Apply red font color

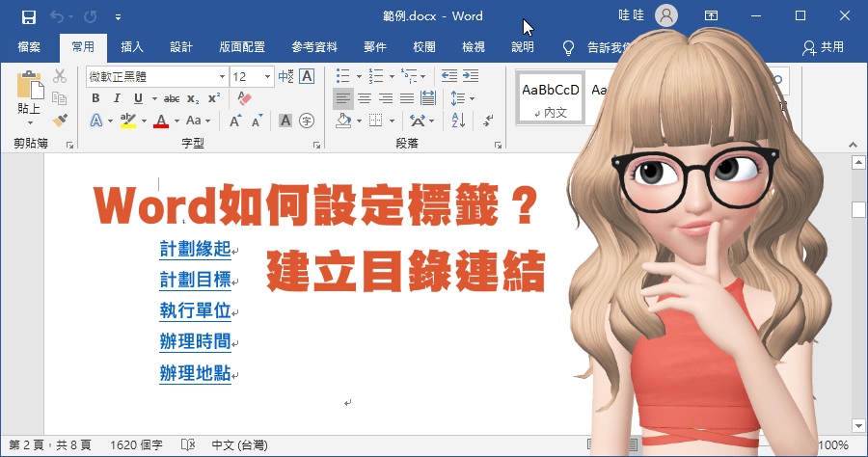pyautogui.click(x=161, y=121)
